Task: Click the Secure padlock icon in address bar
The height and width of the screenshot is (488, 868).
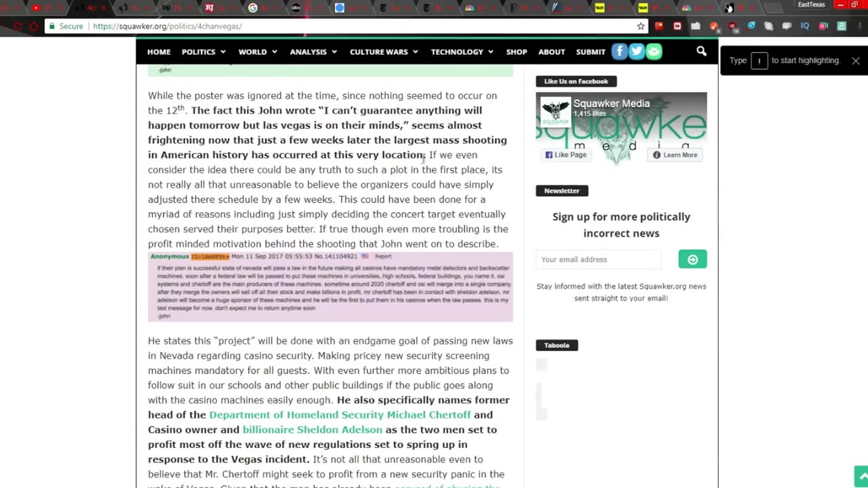Action: click(52, 26)
